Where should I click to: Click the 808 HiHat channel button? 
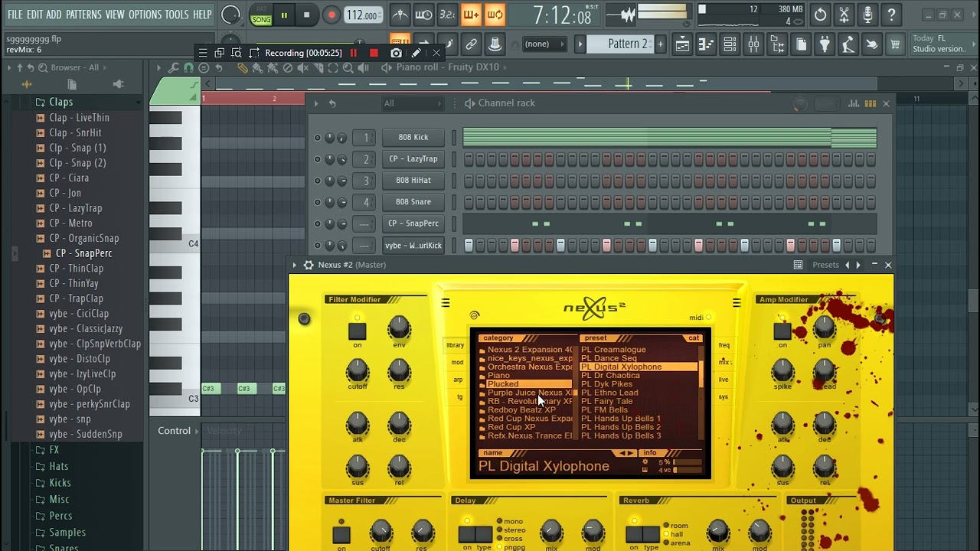click(x=413, y=181)
